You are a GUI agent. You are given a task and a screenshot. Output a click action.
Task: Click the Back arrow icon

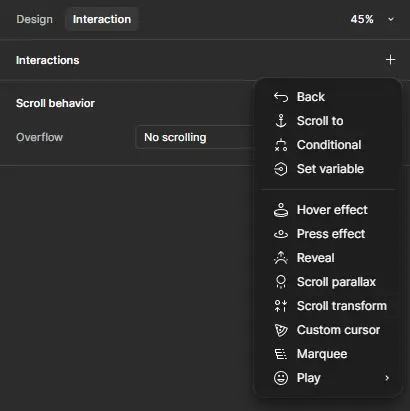(281, 97)
